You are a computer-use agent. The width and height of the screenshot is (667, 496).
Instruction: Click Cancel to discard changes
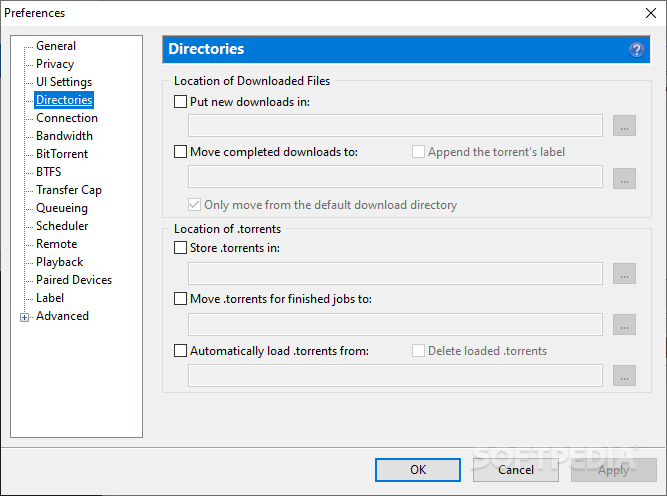tap(516, 470)
